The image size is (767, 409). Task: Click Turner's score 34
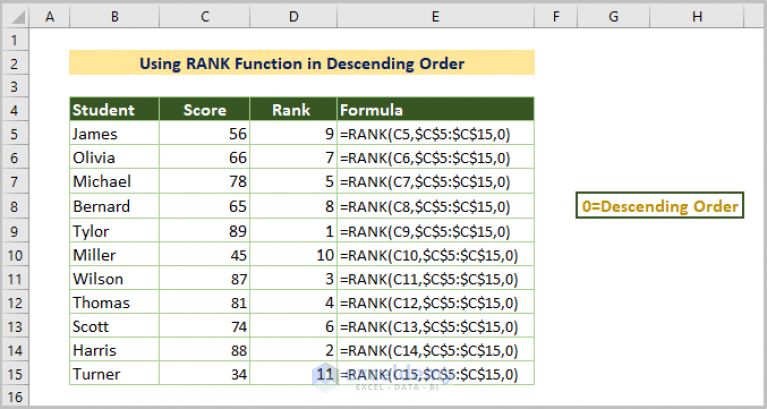pyautogui.click(x=204, y=374)
